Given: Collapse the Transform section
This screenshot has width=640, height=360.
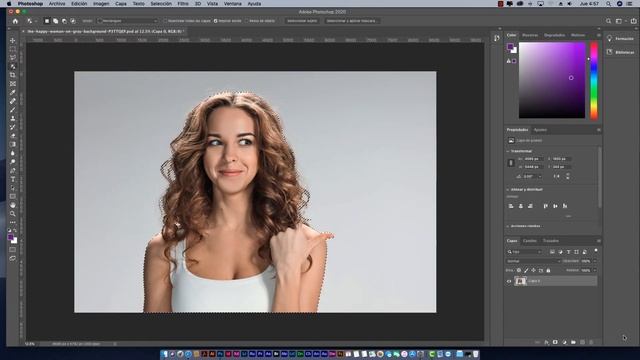Looking at the screenshot, I should tap(508, 151).
